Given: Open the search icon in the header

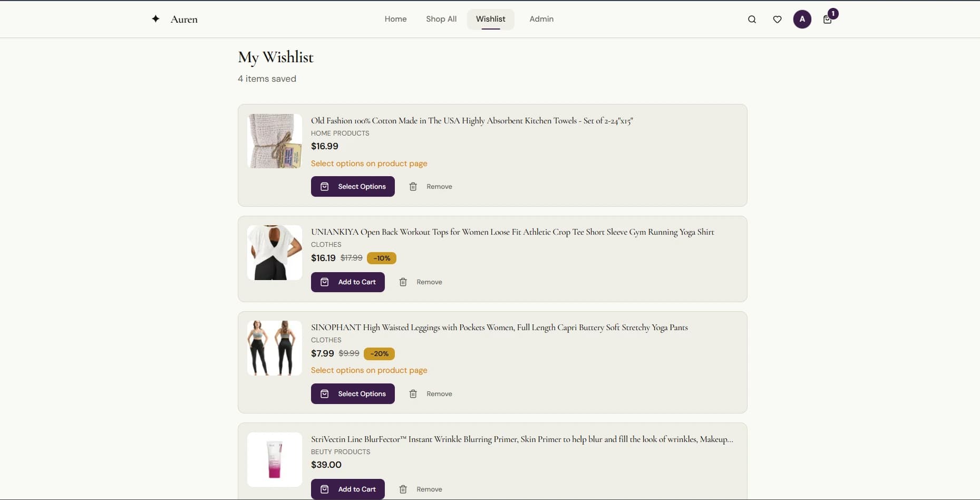Looking at the screenshot, I should click(751, 19).
